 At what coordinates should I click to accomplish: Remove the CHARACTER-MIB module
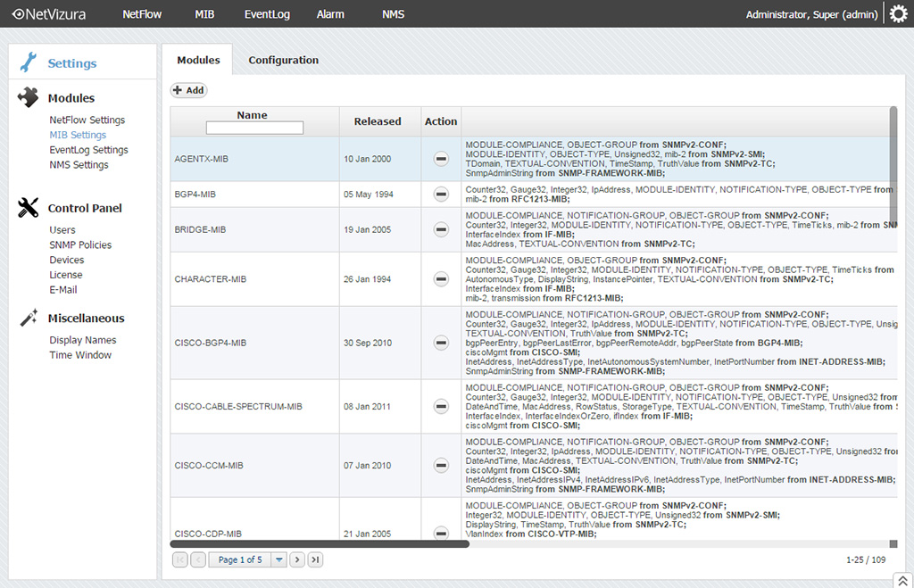(441, 279)
